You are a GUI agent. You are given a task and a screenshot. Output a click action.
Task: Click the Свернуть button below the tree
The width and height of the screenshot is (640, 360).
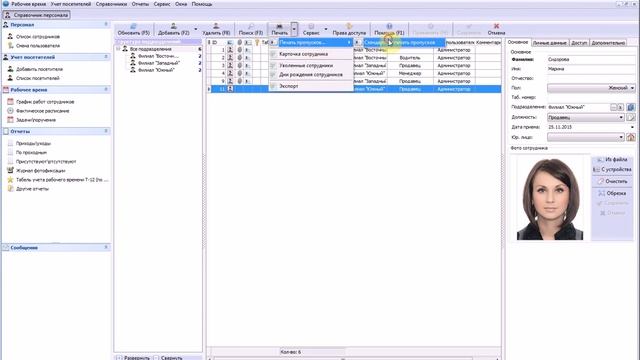coord(169,358)
